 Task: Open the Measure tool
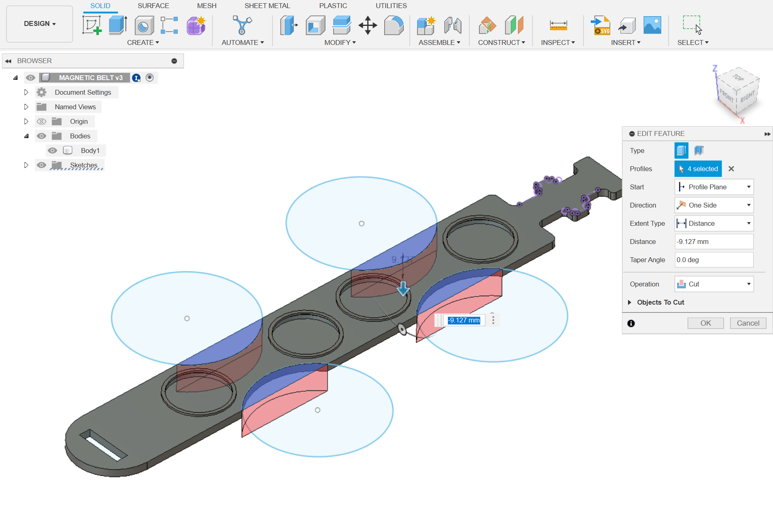click(x=558, y=25)
